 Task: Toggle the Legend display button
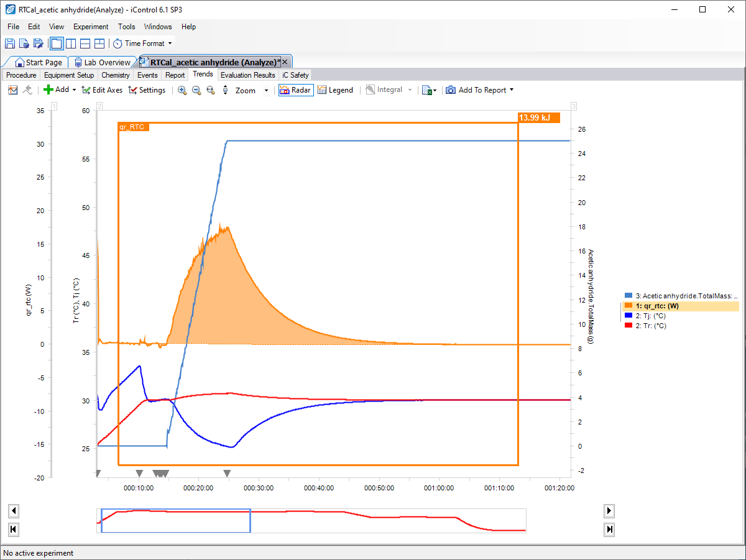[335, 90]
